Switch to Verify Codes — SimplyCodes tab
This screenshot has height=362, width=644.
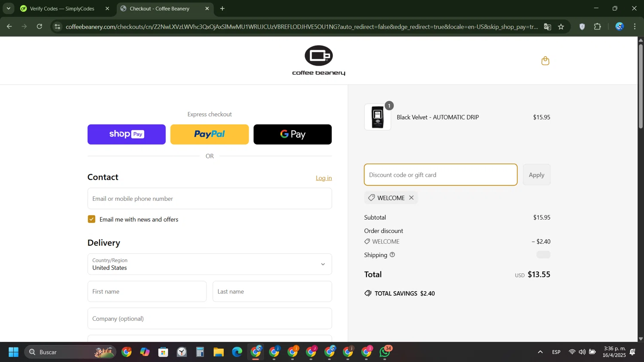click(62, 9)
